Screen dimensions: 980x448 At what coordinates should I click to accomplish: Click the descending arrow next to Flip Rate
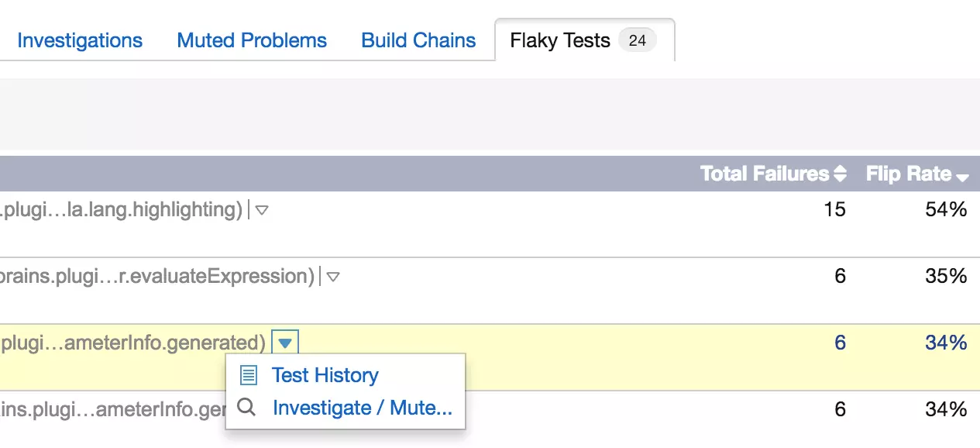[x=962, y=177]
